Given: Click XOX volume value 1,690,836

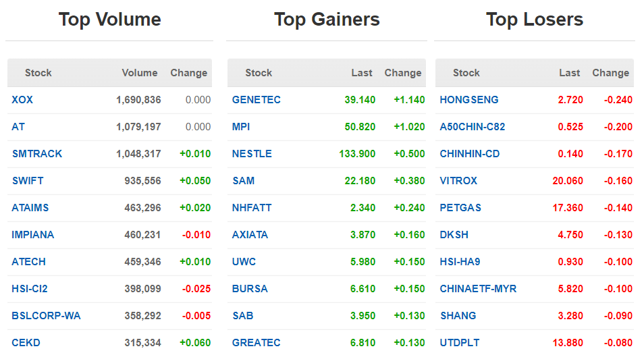Looking at the screenshot, I should click(138, 100).
